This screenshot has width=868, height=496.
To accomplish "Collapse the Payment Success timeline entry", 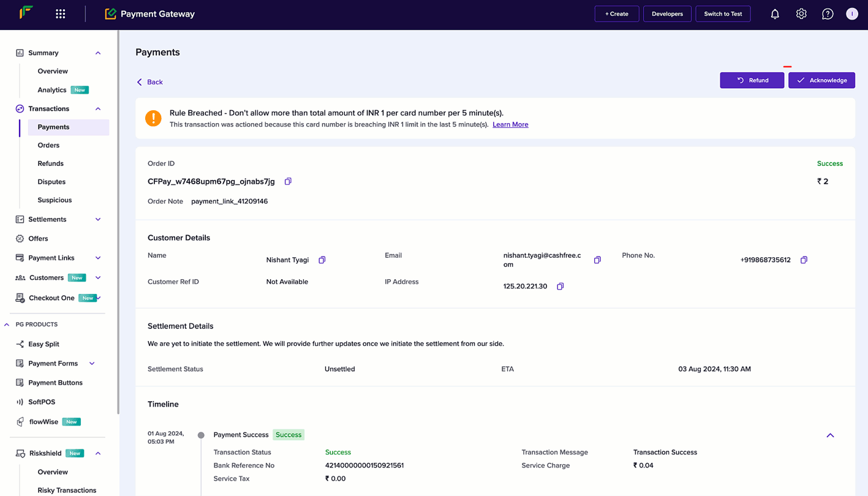I will [830, 435].
